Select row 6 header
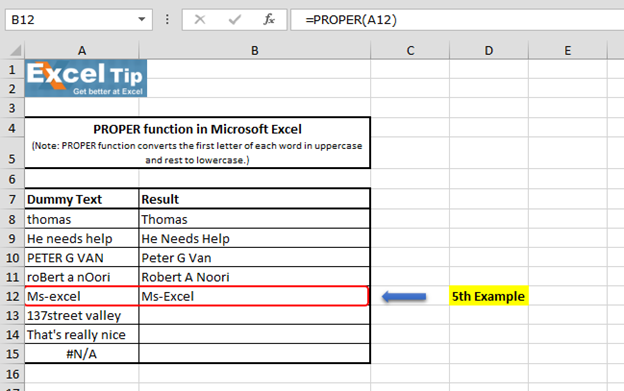The height and width of the screenshot is (391, 624). click(x=12, y=179)
